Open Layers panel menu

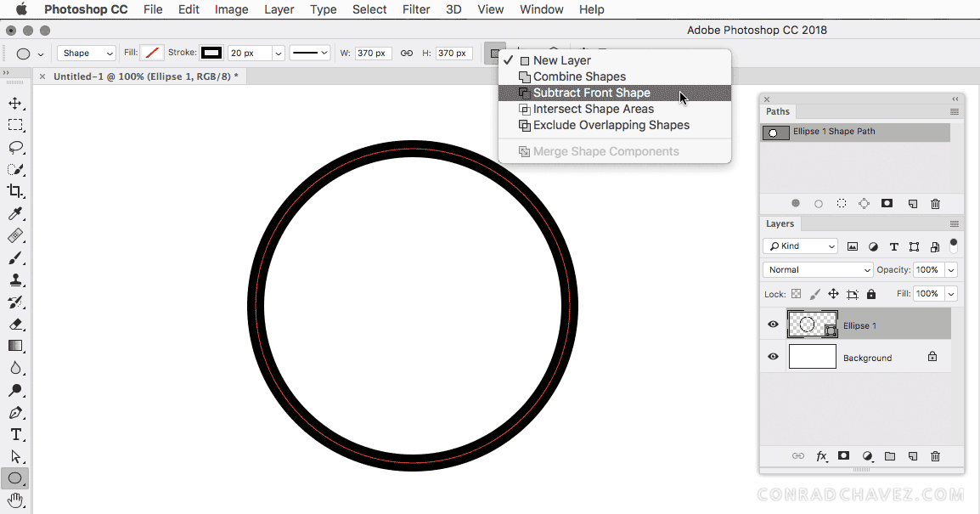954,223
